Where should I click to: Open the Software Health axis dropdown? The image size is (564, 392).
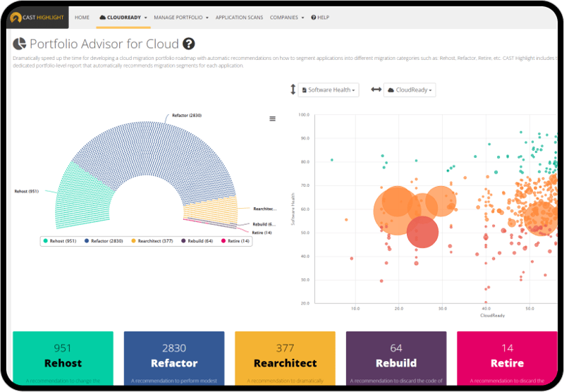329,90
